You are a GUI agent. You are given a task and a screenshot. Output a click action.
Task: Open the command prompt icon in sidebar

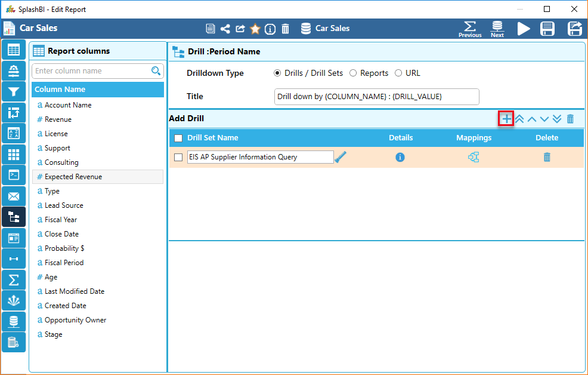coord(14,175)
